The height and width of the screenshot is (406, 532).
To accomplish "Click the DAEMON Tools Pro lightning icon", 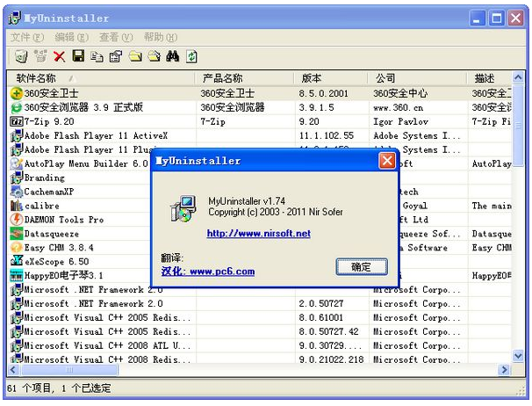I will (17, 220).
